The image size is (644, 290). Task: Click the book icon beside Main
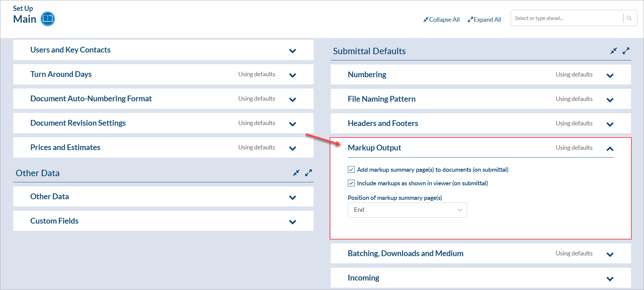(48, 19)
